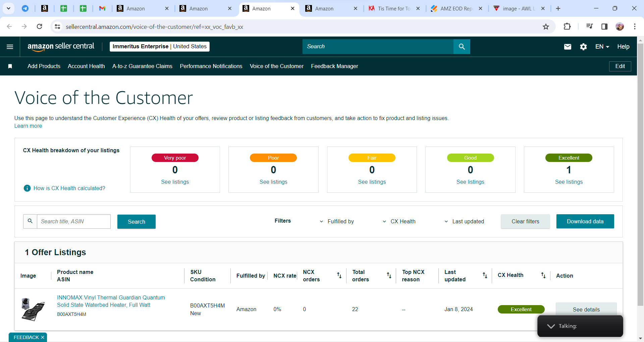Open the EN language dropdown
This screenshot has width=644, height=342.
click(602, 47)
